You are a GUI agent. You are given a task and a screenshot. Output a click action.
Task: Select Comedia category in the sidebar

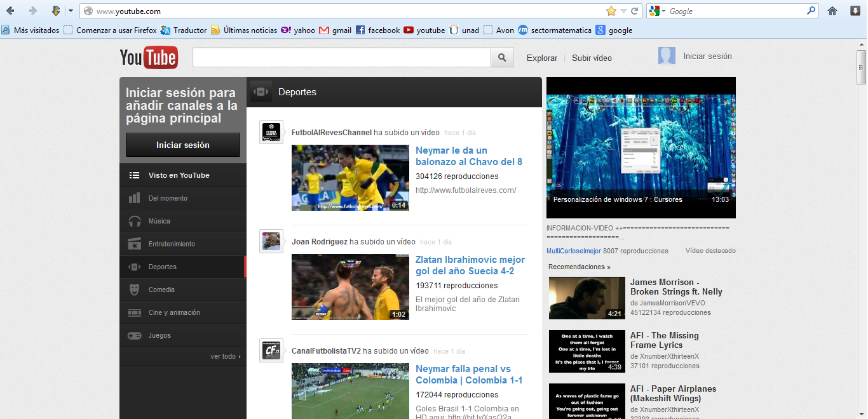[x=183, y=289]
